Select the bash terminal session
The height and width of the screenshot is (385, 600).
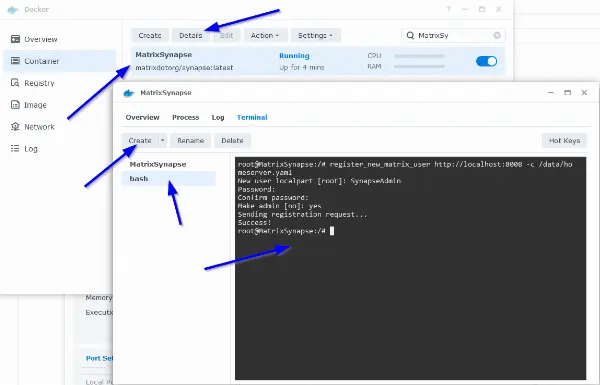click(x=169, y=179)
